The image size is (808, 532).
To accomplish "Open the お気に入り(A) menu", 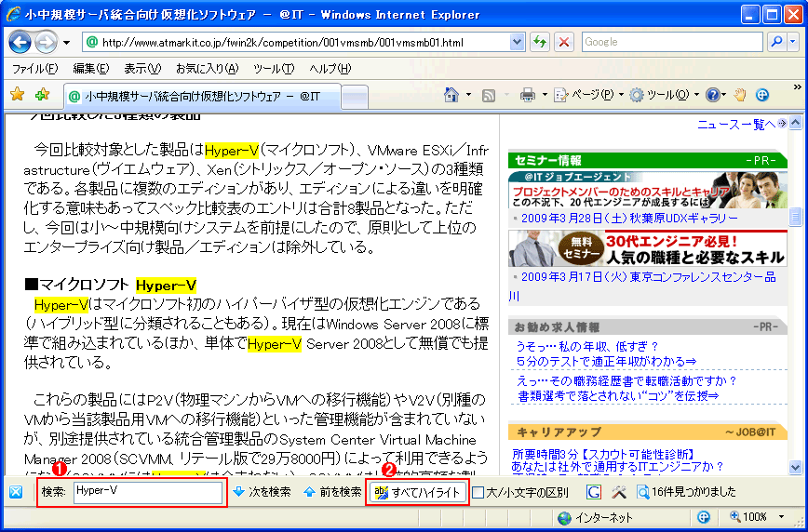I will click(x=208, y=69).
